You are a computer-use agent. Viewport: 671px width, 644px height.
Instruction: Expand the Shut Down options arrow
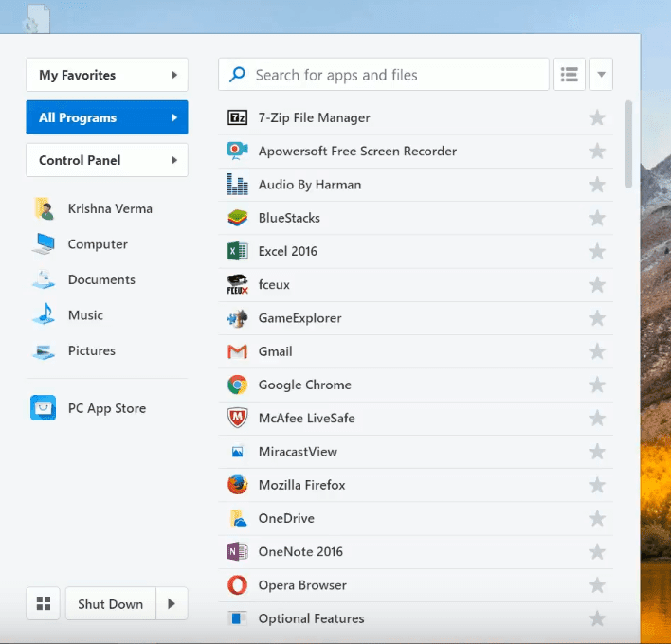[x=172, y=604]
